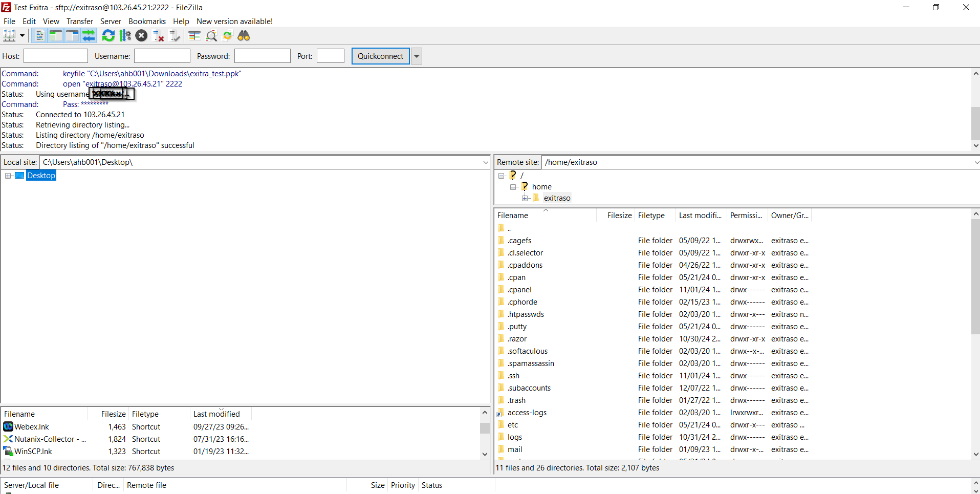The height and width of the screenshot is (494, 980).
Task: Search for files recursively with binoculars icon
Action: point(244,36)
